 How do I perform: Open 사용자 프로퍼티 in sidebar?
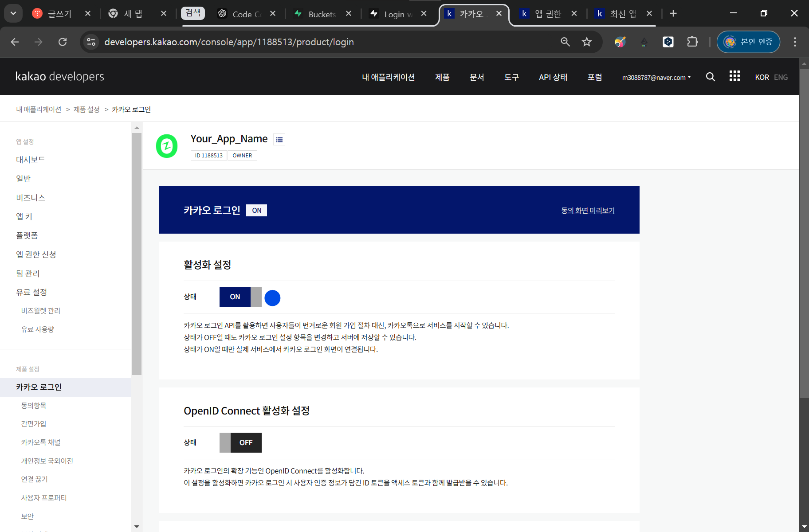coord(43,498)
